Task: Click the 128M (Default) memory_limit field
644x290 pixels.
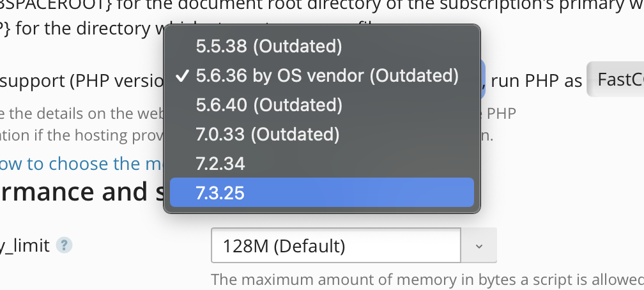Action: [335, 245]
